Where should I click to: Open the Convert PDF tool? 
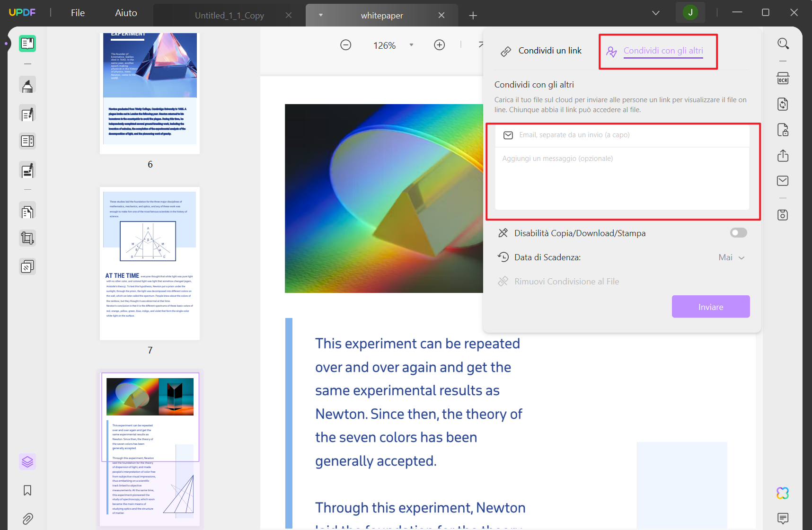pos(783,104)
